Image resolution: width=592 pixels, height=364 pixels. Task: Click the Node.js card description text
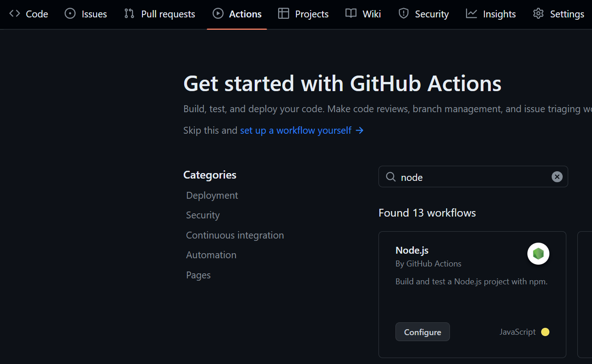tap(471, 282)
